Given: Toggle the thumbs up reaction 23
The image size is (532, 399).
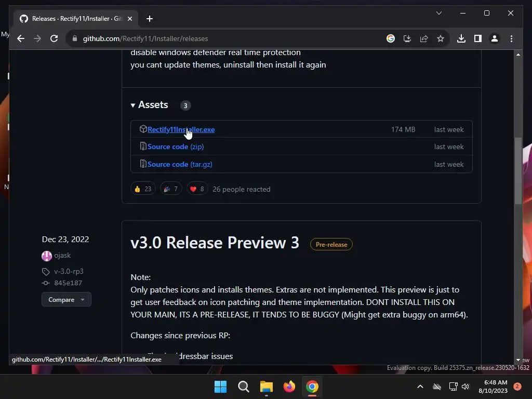Looking at the screenshot, I should coord(143,189).
